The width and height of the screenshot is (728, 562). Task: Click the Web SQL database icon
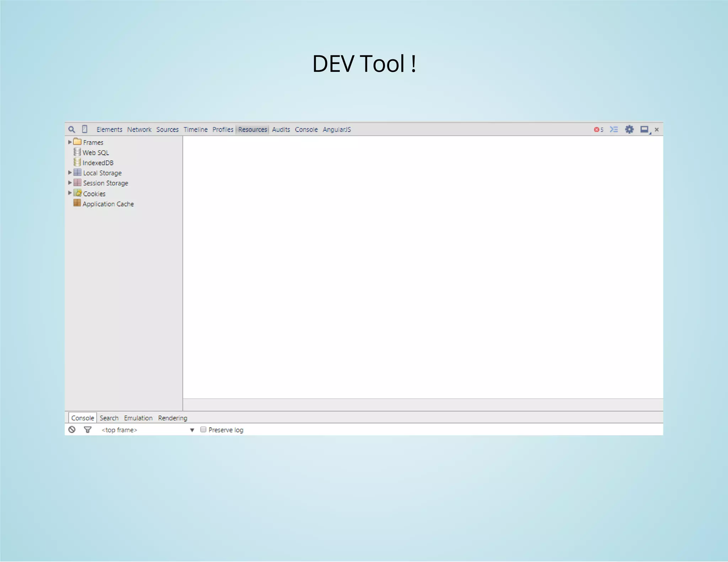[77, 152]
